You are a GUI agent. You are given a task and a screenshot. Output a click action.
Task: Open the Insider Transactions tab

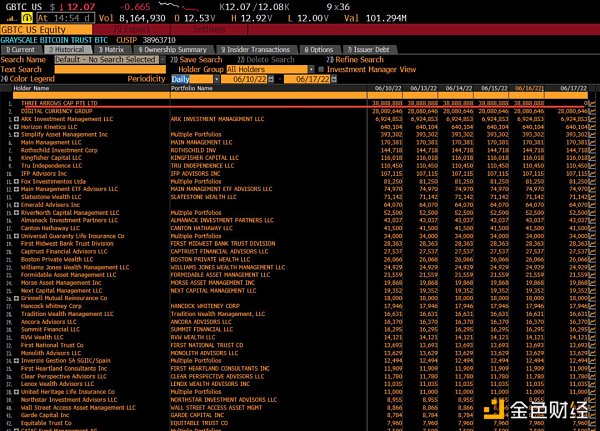256,50
